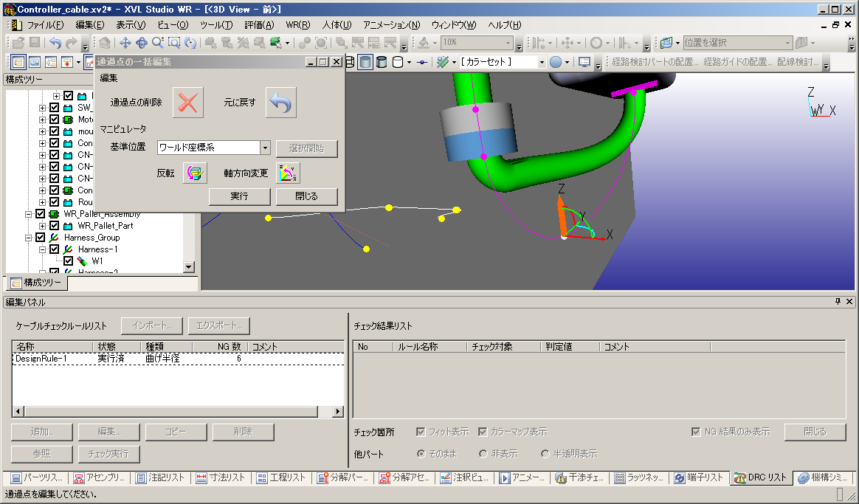The height and width of the screenshot is (504, 859).
Task: Open the ツール(T) menu
Action: (216, 25)
